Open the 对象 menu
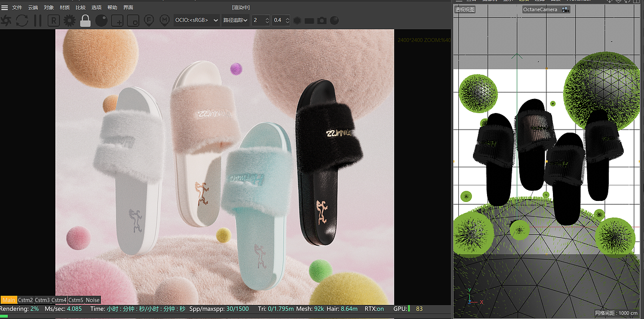The width and height of the screenshot is (644, 319). click(49, 8)
